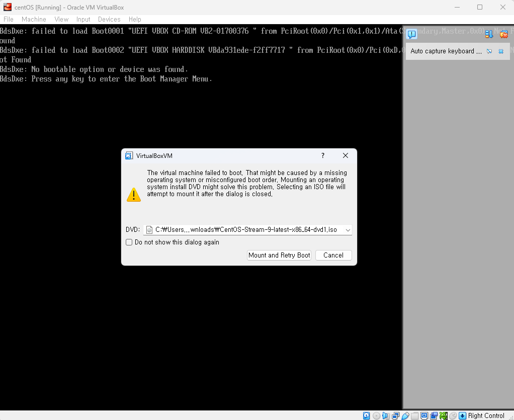Toggle the notification center speech bubble icon
The width and height of the screenshot is (514, 420).
(411, 34)
